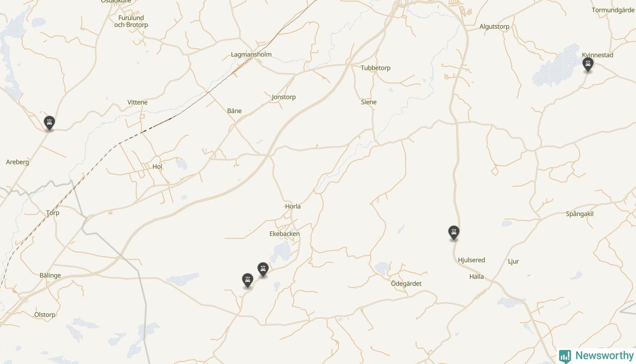Click the Bälinge place label
636x364 pixels.
50,276
